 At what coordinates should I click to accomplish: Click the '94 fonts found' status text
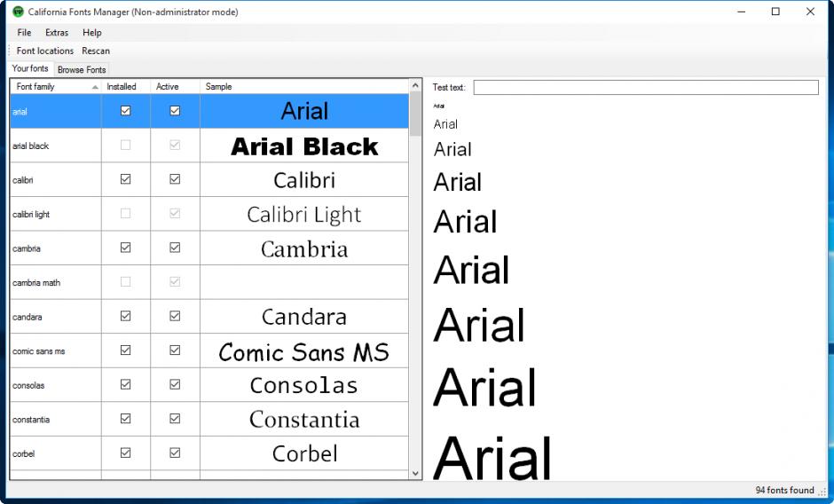pos(784,490)
